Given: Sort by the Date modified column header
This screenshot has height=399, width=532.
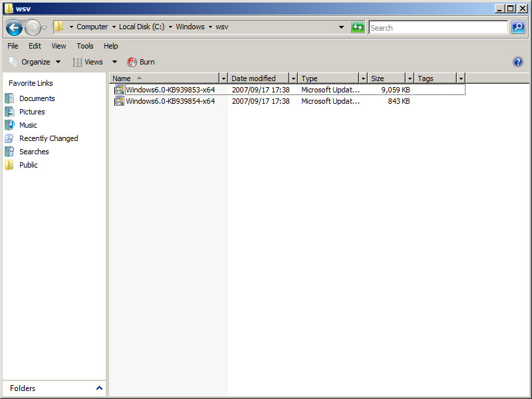Looking at the screenshot, I should click(x=259, y=78).
